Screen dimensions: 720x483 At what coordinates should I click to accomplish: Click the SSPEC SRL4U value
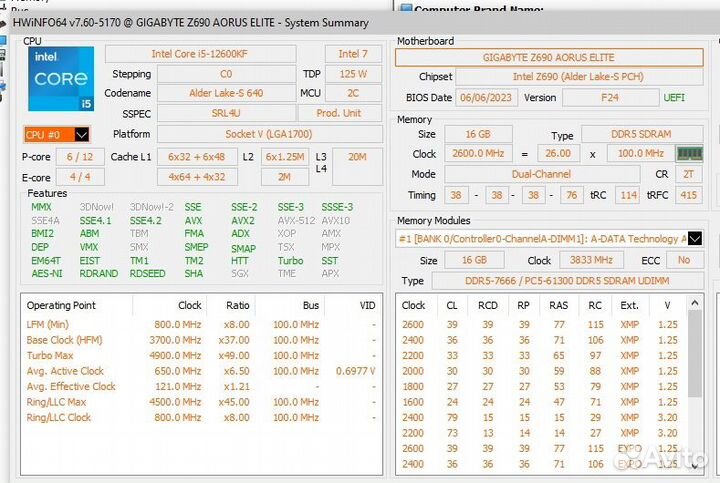coord(226,113)
